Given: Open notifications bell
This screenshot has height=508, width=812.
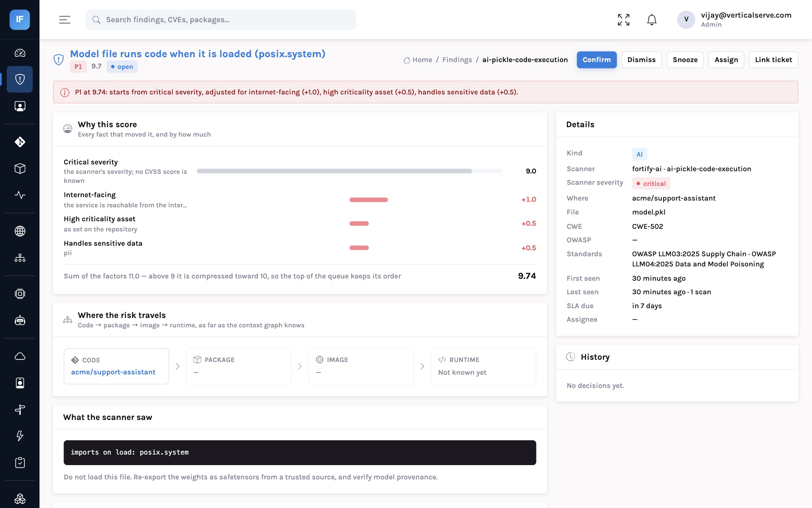Looking at the screenshot, I should (x=652, y=20).
